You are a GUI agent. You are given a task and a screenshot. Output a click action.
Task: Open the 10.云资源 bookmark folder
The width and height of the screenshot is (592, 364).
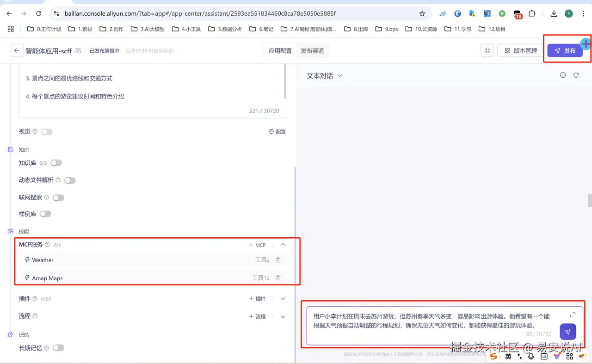(421, 29)
